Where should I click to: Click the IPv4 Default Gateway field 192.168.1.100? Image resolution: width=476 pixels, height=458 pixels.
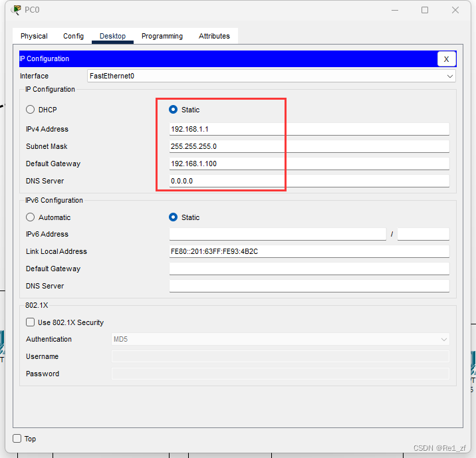click(x=309, y=164)
